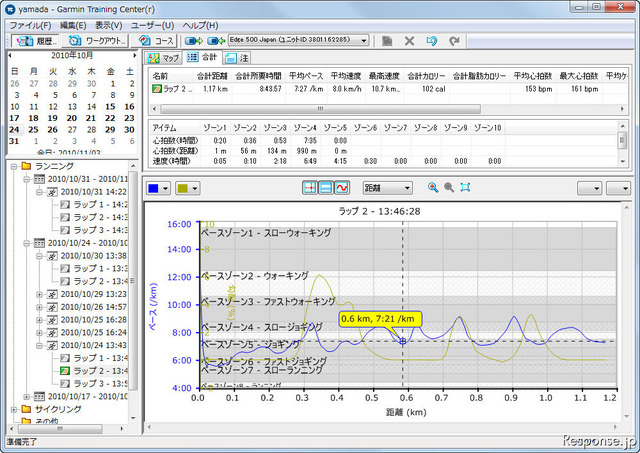This screenshot has width=640, height=453.
Task: Expand the 2010/10/17 week node
Action: (27, 396)
